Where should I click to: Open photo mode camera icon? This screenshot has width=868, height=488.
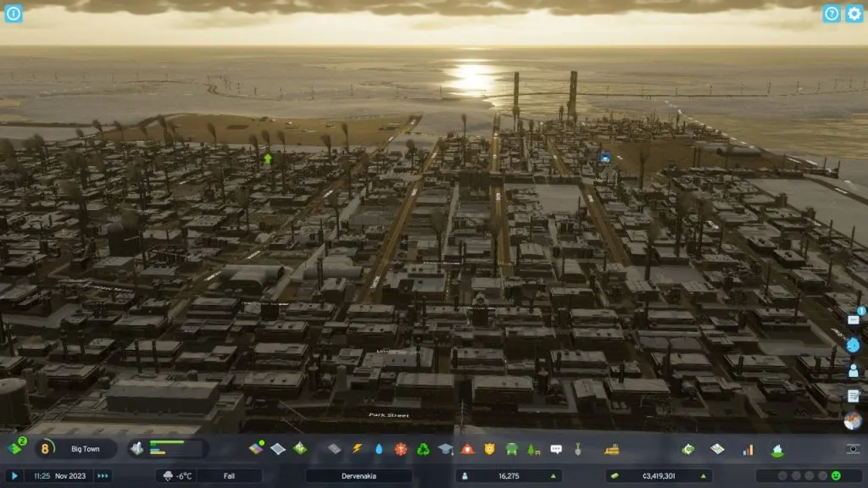point(853,449)
